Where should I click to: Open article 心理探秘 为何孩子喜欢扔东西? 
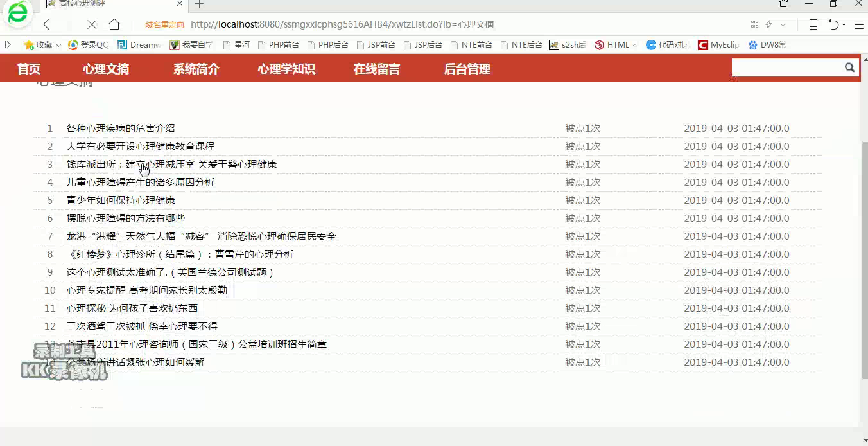132,308
